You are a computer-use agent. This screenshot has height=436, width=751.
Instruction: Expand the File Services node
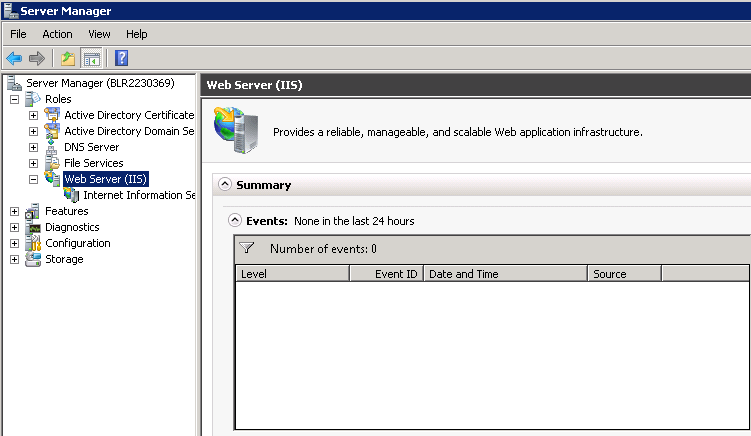click(x=34, y=163)
